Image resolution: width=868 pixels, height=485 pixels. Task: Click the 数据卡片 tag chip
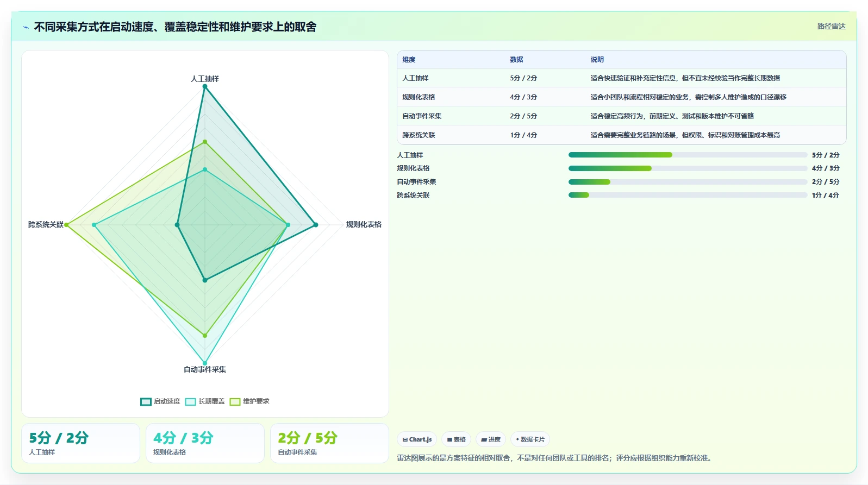(x=530, y=439)
